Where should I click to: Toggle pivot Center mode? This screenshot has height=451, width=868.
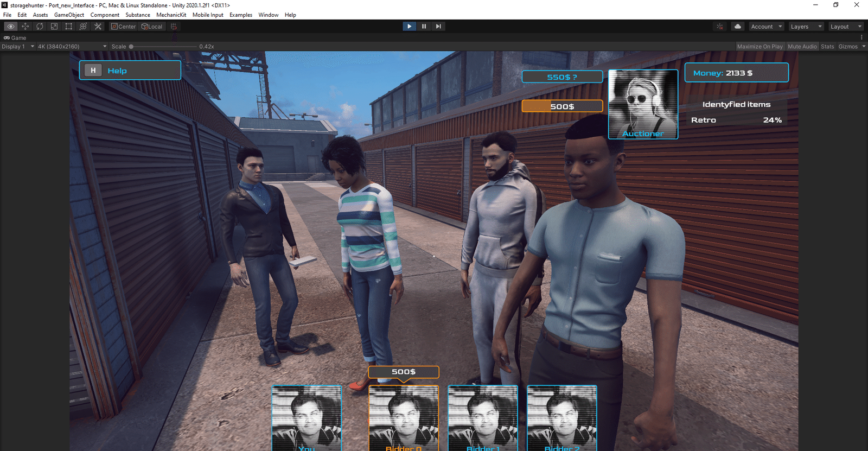[x=124, y=26]
